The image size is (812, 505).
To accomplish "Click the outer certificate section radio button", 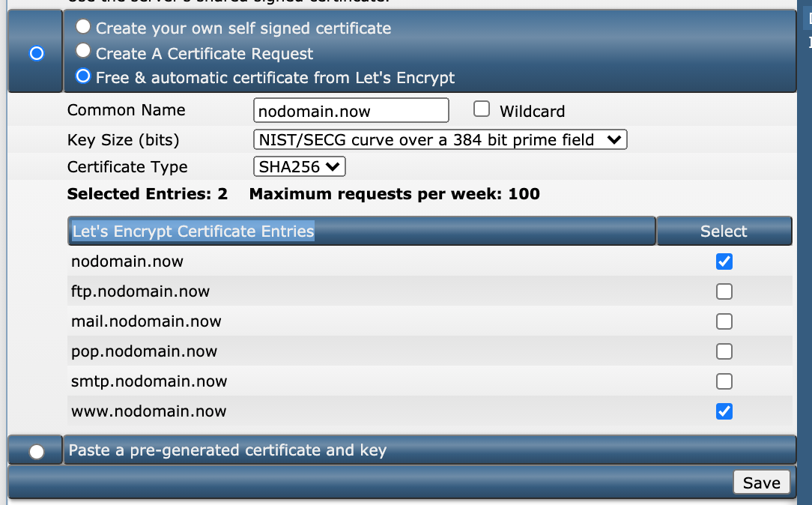I will [x=36, y=54].
